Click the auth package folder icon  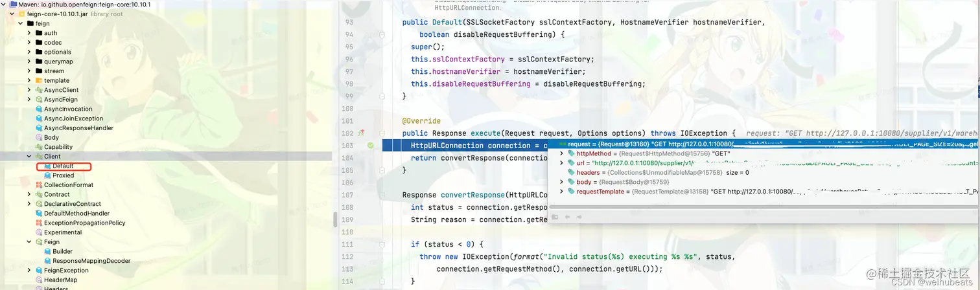[39, 33]
